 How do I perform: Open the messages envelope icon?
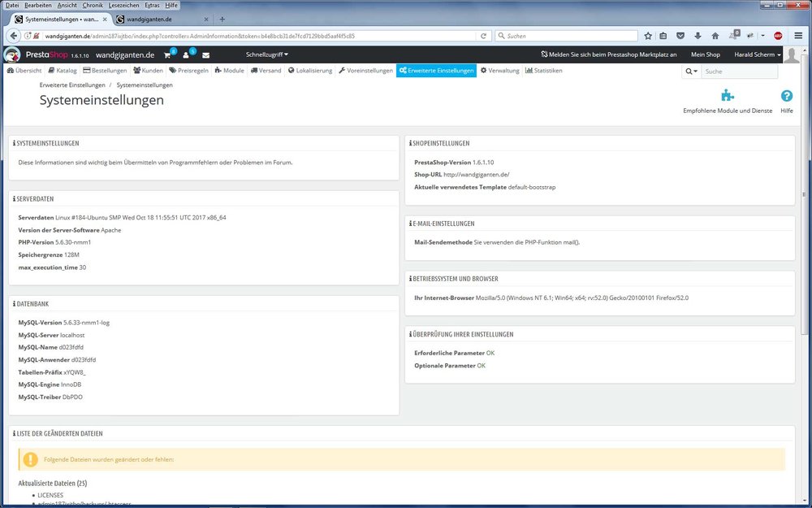click(205, 55)
